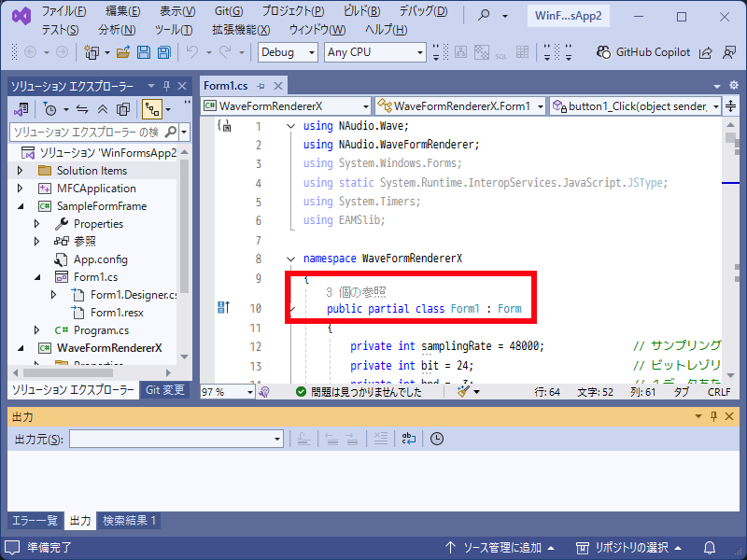Toggle the highlighted nesting view button

tap(152, 109)
